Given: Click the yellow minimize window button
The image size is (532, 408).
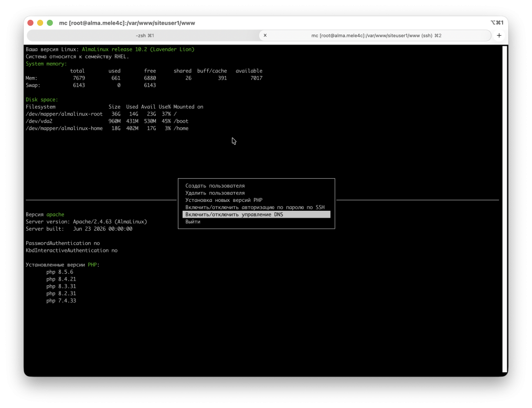Looking at the screenshot, I should coord(40,23).
